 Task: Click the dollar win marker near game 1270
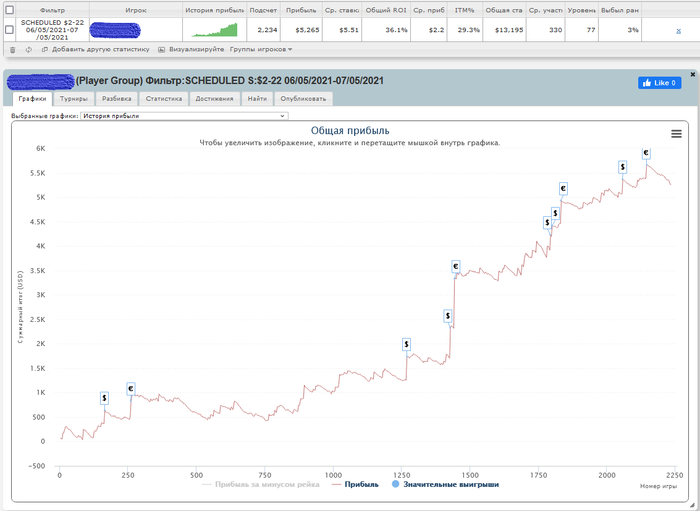pos(406,344)
